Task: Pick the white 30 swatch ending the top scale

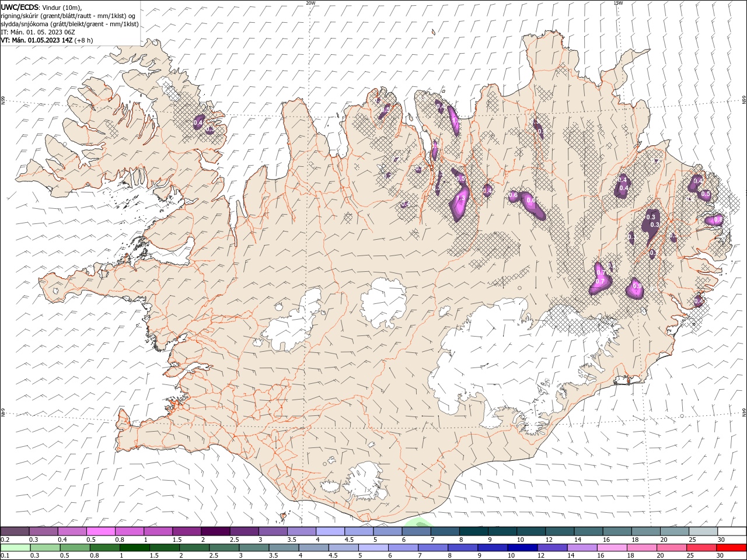Action: (x=732, y=531)
